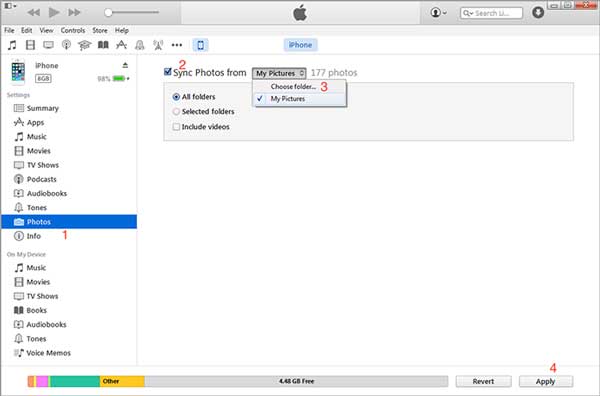Screen dimensions: 600x396
Task: Click the pink storage bar segment
Action: pos(42,381)
